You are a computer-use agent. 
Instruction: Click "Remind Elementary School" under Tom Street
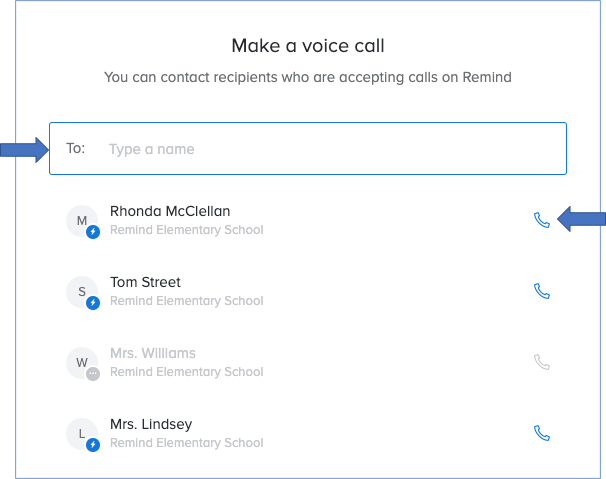click(186, 301)
